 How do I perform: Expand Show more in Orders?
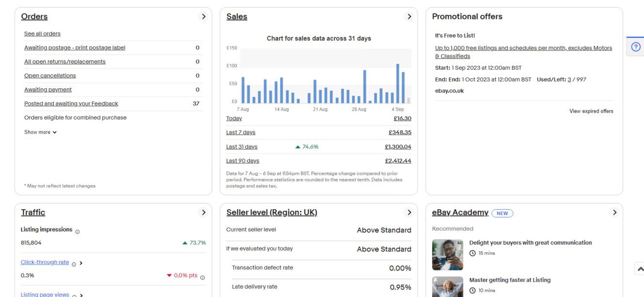tap(41, 132)
